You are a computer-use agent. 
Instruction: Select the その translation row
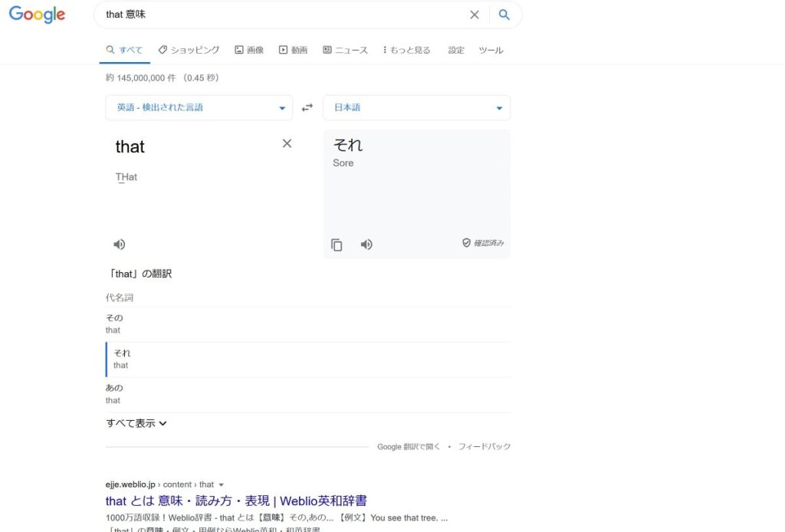[x=308, y=324]
